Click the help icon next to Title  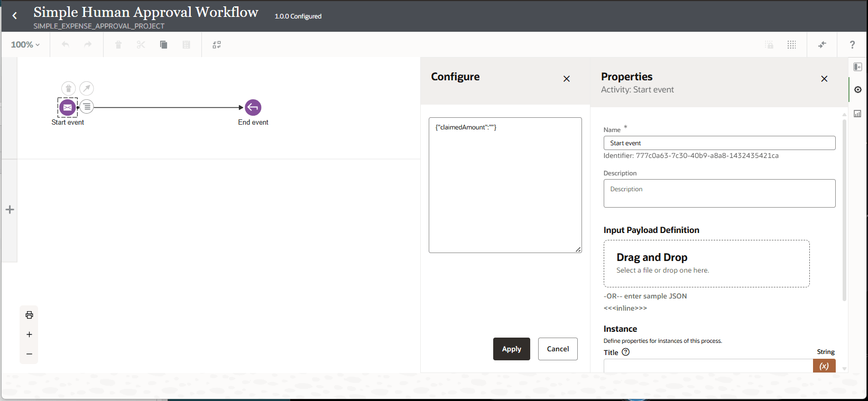click(x=626, y=352)
